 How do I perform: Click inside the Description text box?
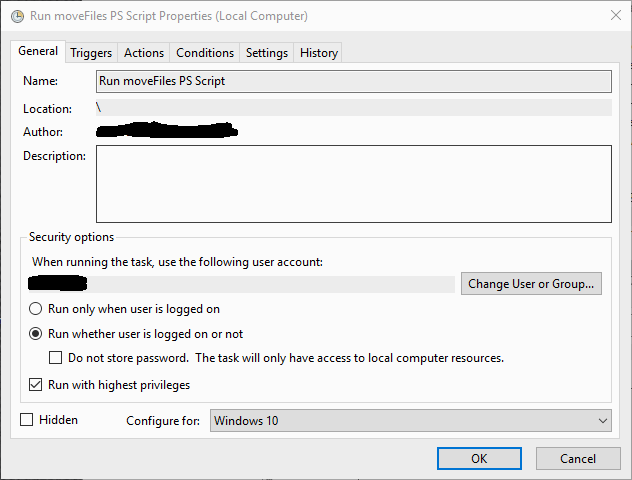click(353, 183)
